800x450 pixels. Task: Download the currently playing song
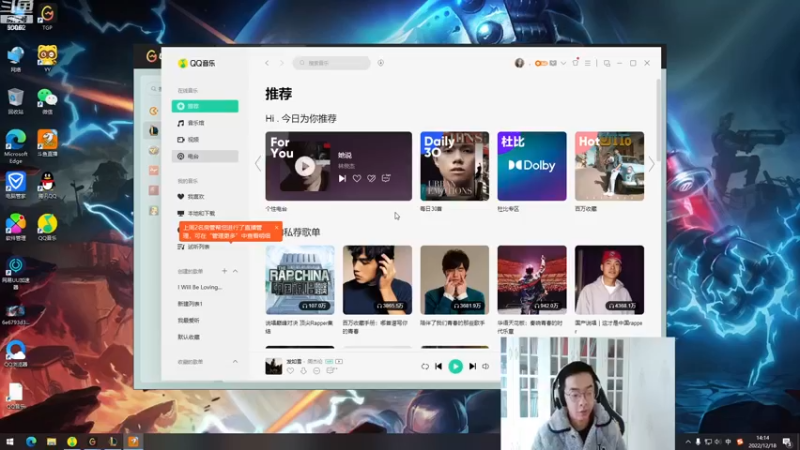click(x=304, y=371)
